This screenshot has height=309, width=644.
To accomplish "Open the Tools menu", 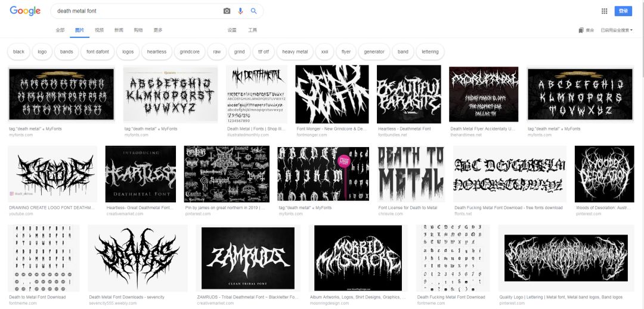I will click(252, 30).
